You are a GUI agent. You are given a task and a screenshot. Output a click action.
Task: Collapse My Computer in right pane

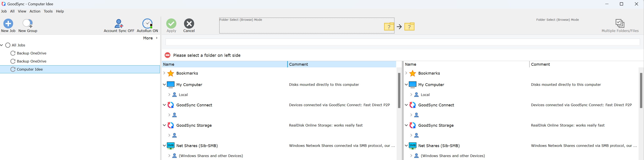[406, 85]
